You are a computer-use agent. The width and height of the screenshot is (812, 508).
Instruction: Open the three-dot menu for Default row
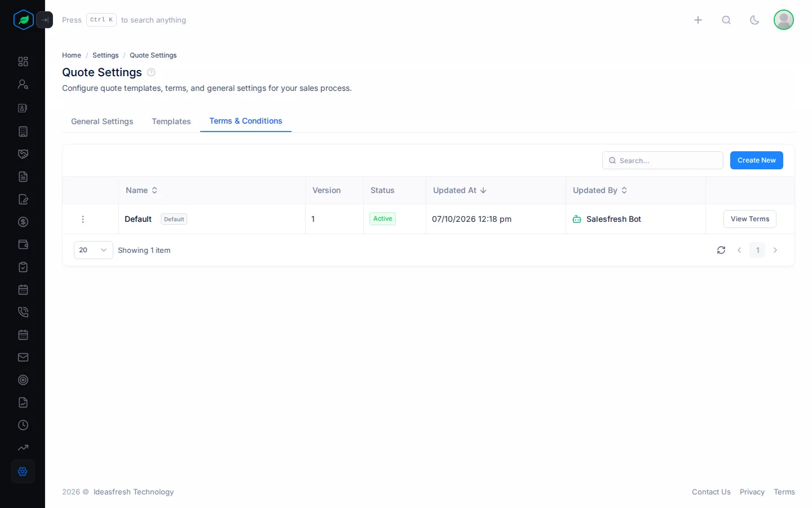(83, 219)
